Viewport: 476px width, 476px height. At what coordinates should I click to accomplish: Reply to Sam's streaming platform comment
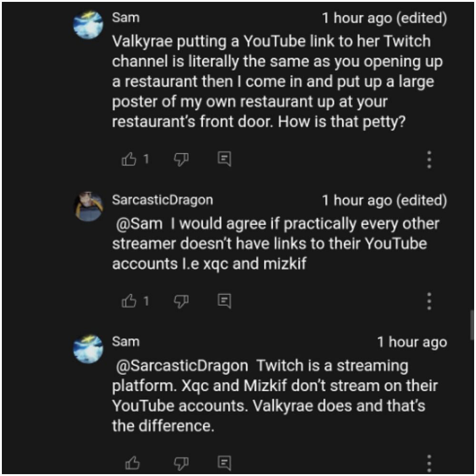pos(224,462)
